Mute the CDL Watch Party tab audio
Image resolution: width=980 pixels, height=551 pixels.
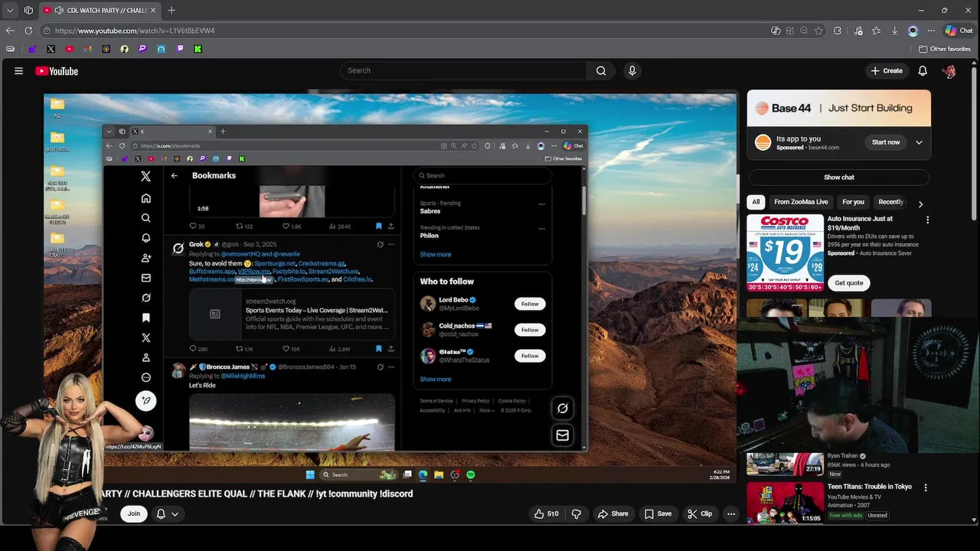tap(59, 10)
